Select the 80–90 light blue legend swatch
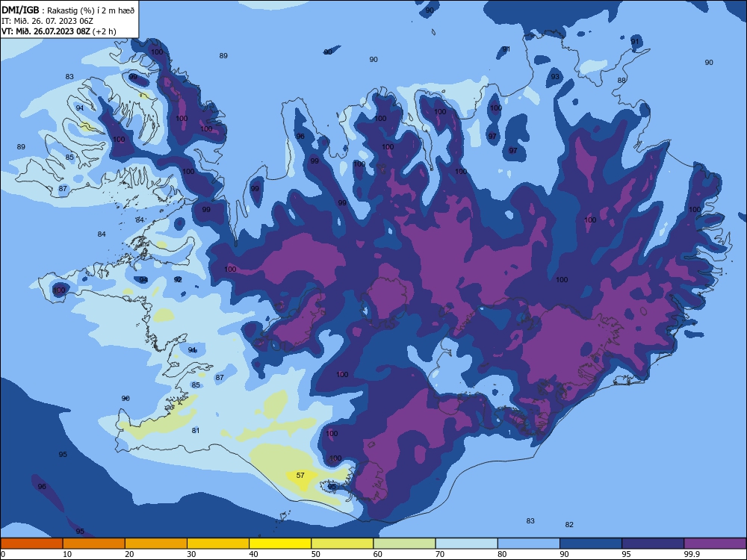The width and height of the screenshot is (747, 560). 529,544
